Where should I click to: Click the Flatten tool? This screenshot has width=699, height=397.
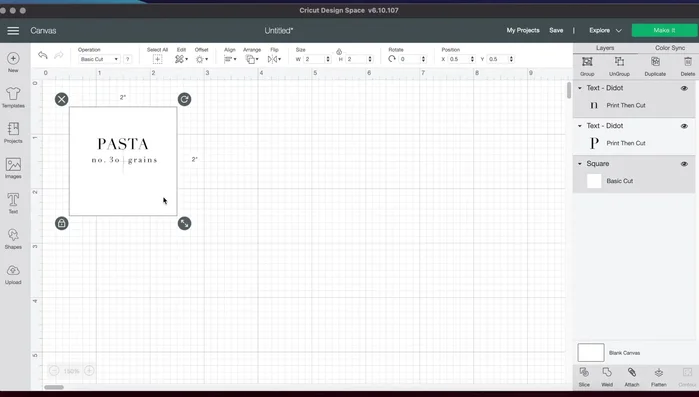point(658,377)
